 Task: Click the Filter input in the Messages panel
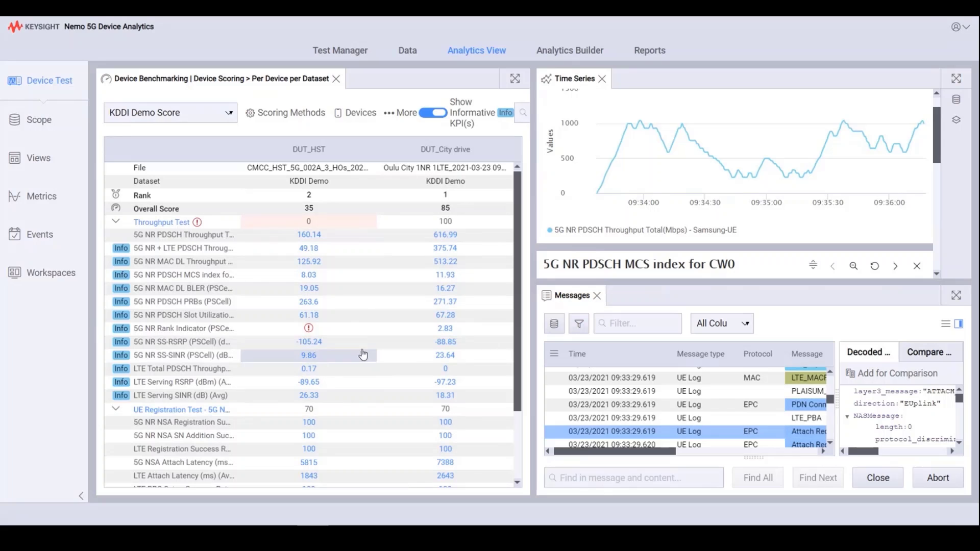[x=637, y=323]
